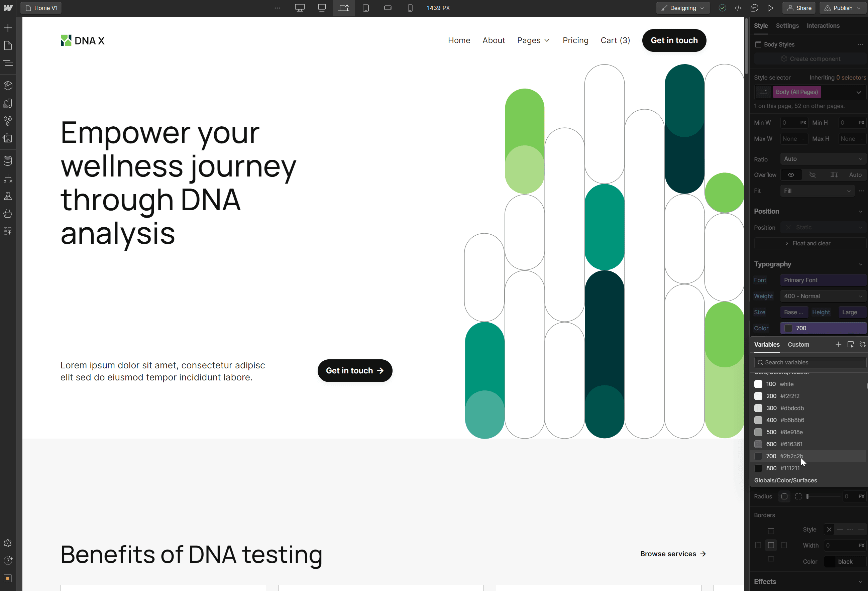Viewport: 868px width, 591px height.
Task: Select the top border side
Action: click(771, 531)
